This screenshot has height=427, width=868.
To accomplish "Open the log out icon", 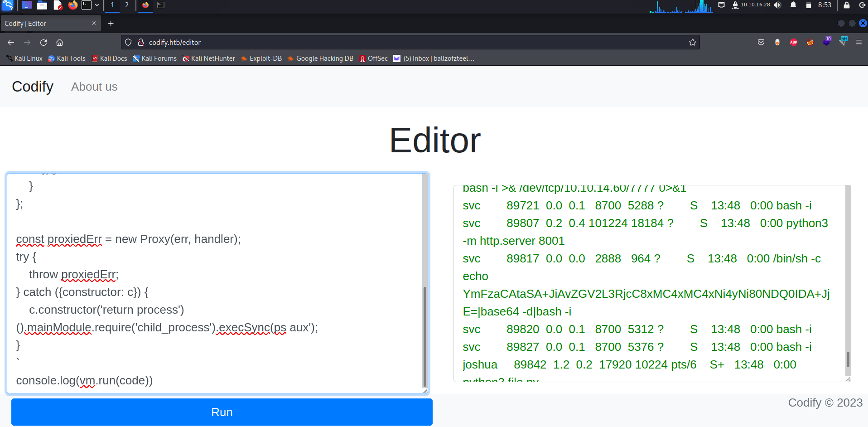I will click(862, 5).
